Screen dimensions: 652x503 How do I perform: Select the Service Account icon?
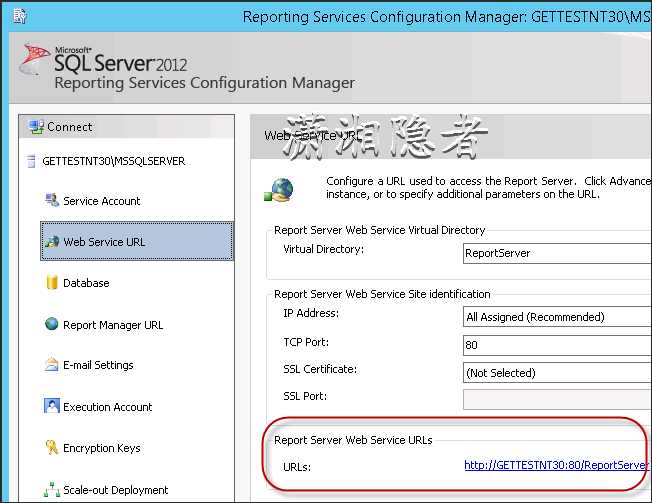point(52,200)
